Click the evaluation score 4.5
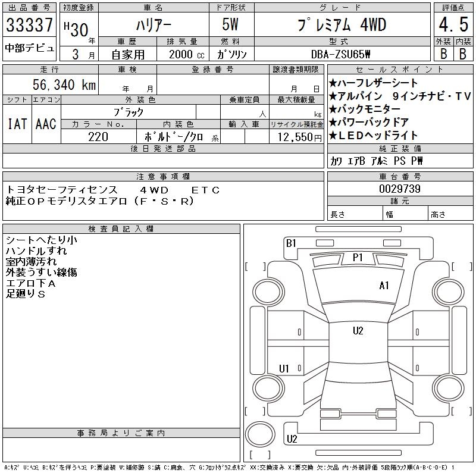 click(x=453, y=24)
